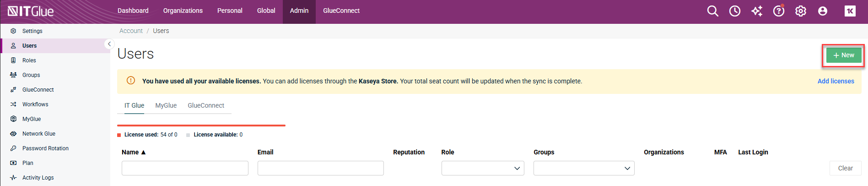The width and height of the screenshot is (868, 186).
Task: Expand the Groups filter dropdown
Action: point(583,168)
